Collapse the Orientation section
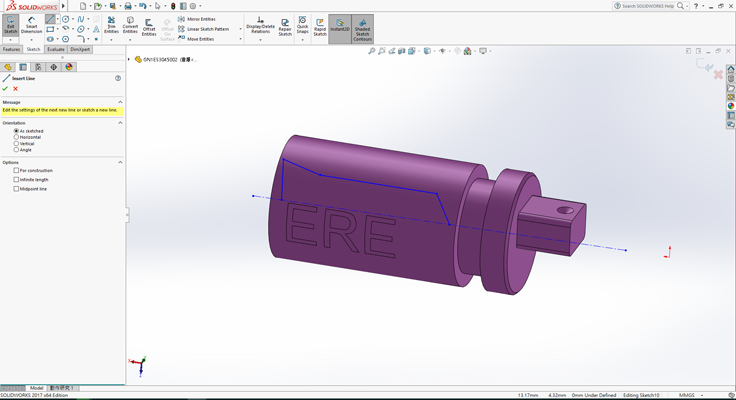This screenshot has width=736, height=400. point(120,123)
